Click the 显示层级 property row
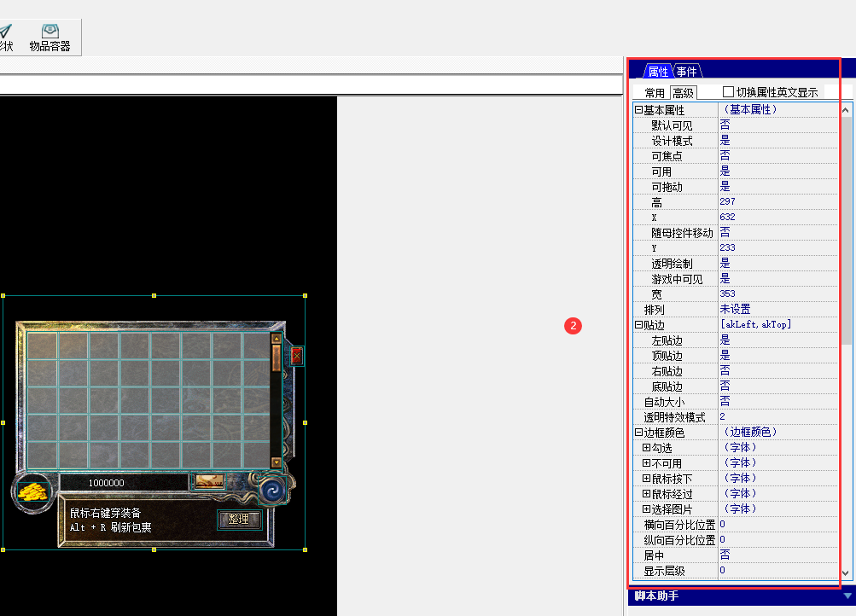This screenshot has height=616, width=856. point(736,570)
